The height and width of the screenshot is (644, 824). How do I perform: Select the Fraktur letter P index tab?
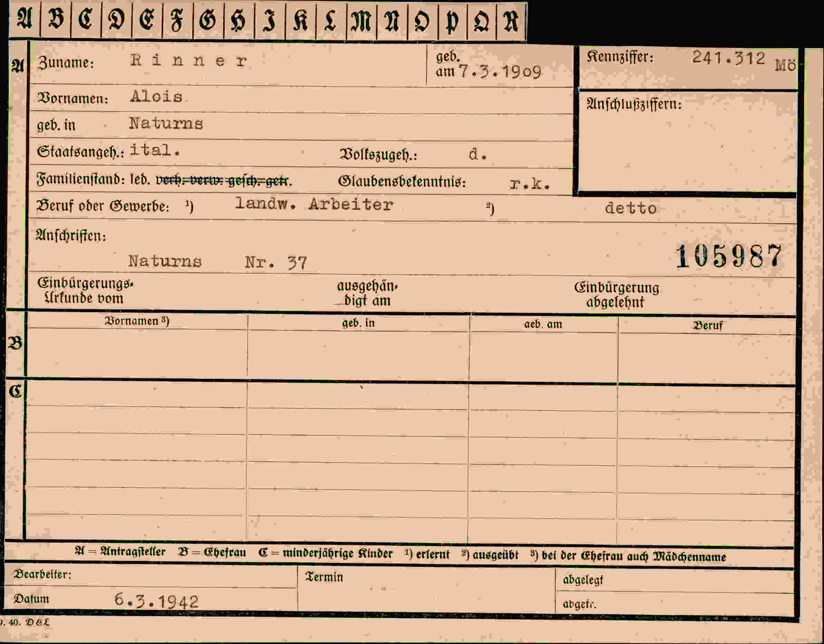(x=453, y=21)
